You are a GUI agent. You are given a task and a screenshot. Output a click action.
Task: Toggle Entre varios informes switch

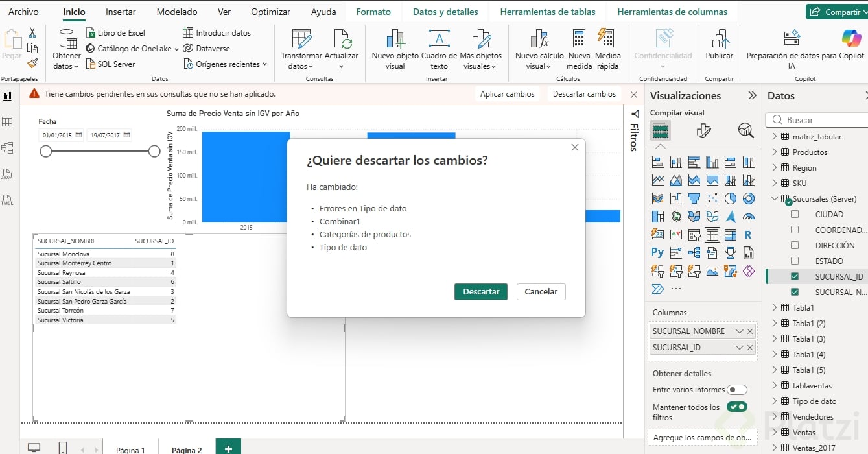click(737, 390)
